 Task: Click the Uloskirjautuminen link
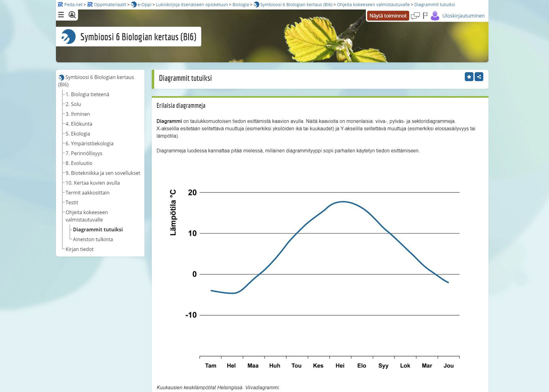click(463, 16)
